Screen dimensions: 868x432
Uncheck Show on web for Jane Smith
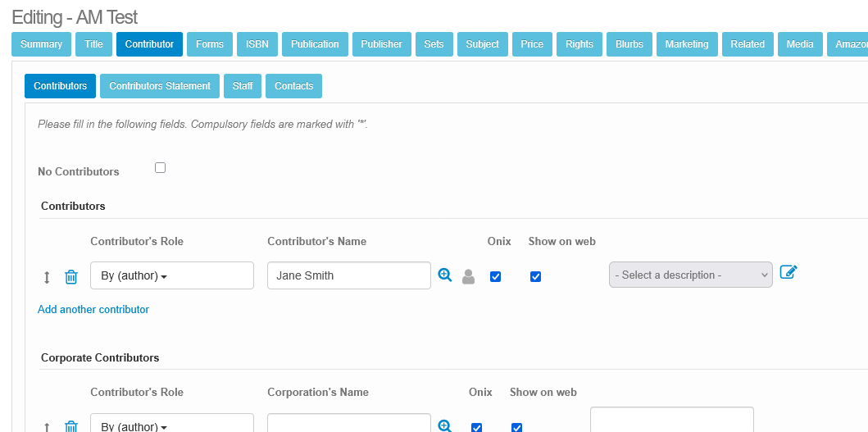(x=535, y=276)
